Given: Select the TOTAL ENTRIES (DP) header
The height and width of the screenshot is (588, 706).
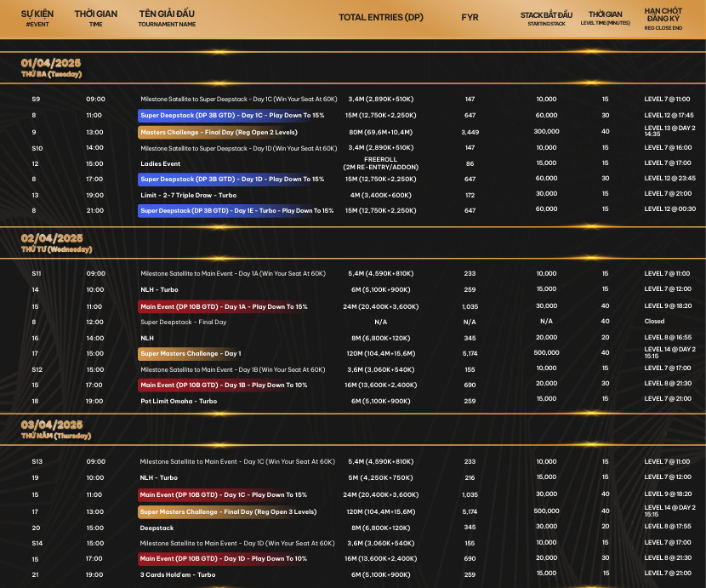Looking at the screenshot, I should (x=381, y=17).
